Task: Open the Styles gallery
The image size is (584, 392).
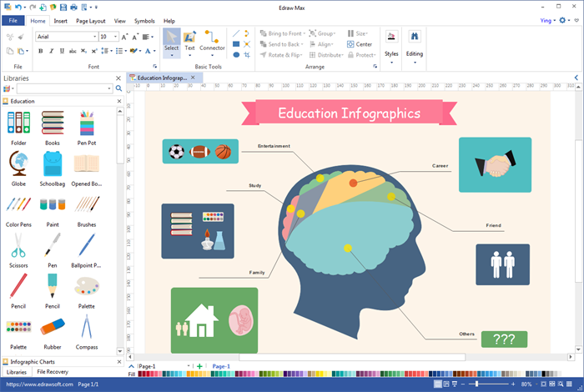Action: pos(391,43)
